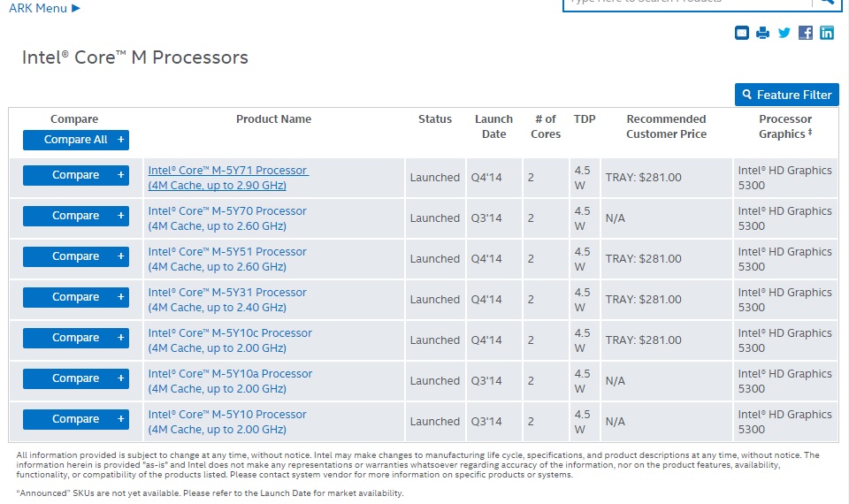Click the Launch Date column header
This screenshot has width=849, height=504.
[493, 126]
